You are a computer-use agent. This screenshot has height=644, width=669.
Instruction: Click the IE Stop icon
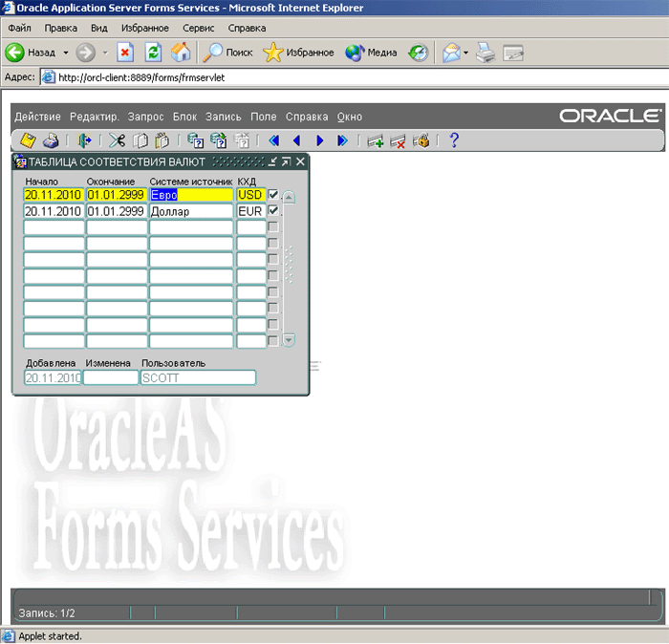(x=124, y=53)
